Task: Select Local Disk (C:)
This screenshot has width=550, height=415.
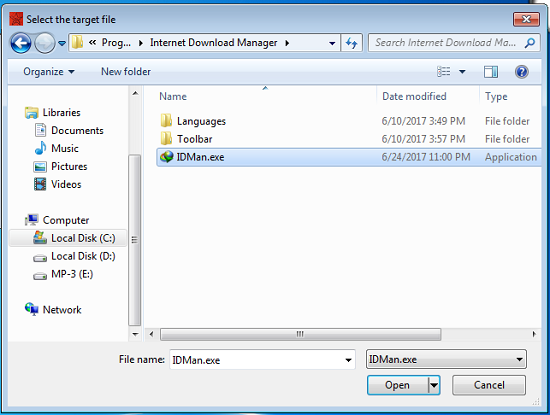Action: click(x=83, y=238)
